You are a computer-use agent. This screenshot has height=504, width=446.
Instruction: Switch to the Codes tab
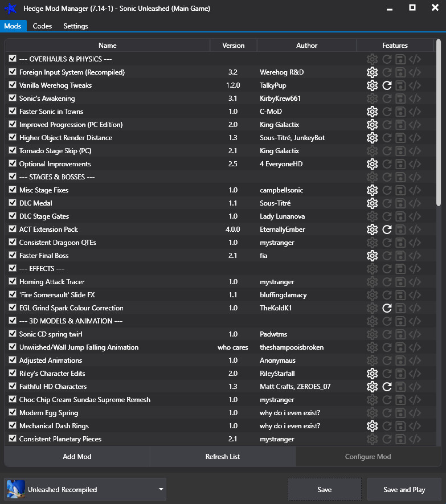[42, 26]
